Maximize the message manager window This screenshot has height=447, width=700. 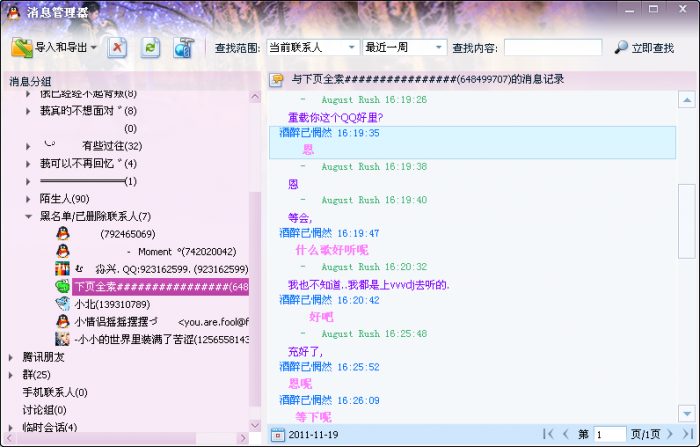click(x=654, y=9)
